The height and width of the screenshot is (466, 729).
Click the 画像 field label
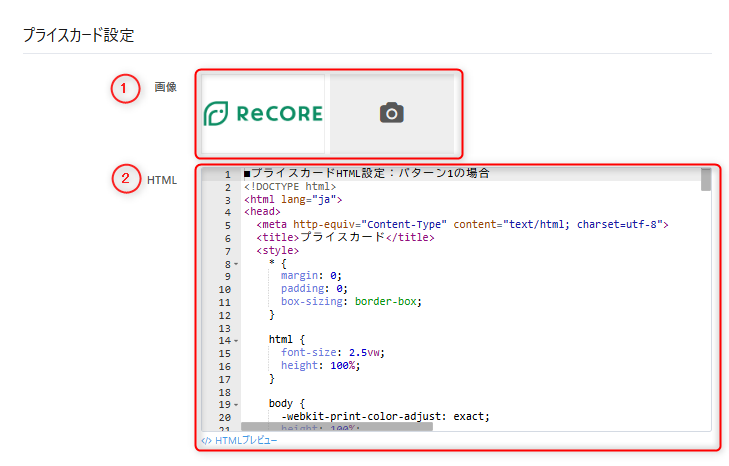166,87
